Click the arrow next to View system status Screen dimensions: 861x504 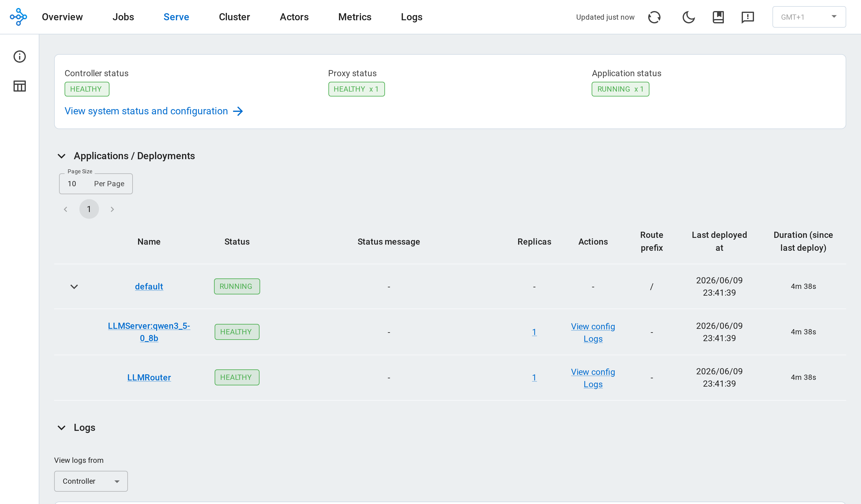pos(238,111)
